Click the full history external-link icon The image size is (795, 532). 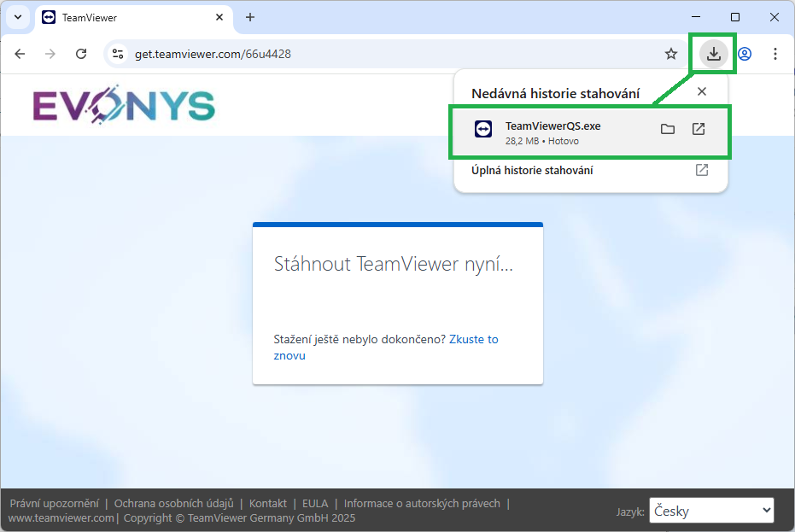pyautogui.click(x=702, y=170)
